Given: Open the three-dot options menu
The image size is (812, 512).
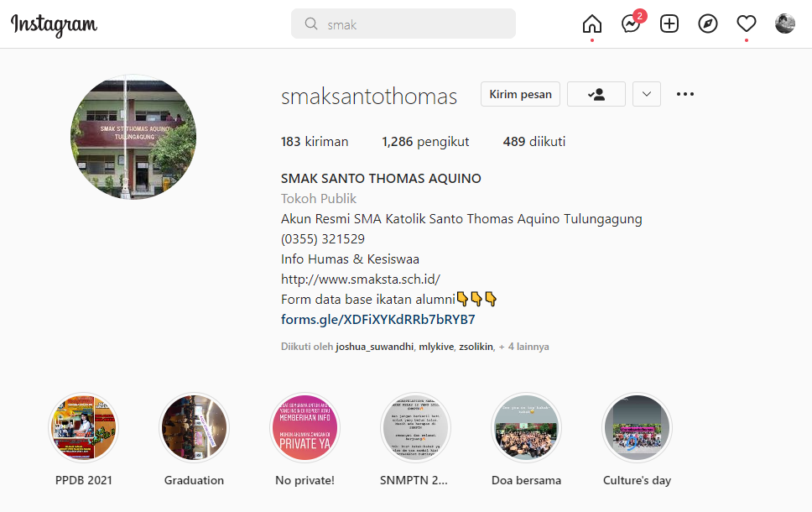Looking at the screenshot, I should click(x=685, y=94).
